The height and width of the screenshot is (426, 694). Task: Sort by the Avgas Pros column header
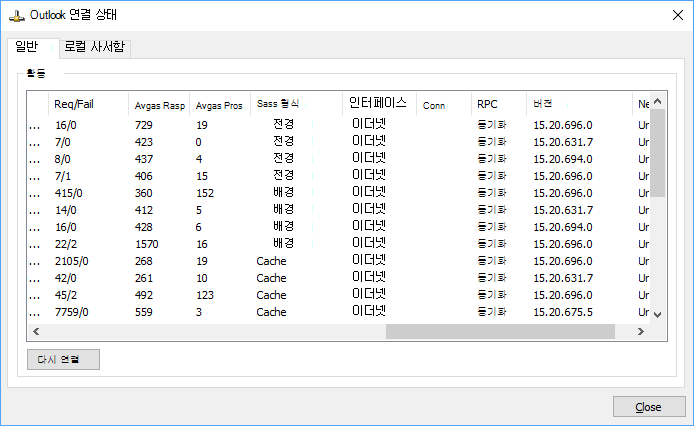pyautogui.click(x=220, y=105)
